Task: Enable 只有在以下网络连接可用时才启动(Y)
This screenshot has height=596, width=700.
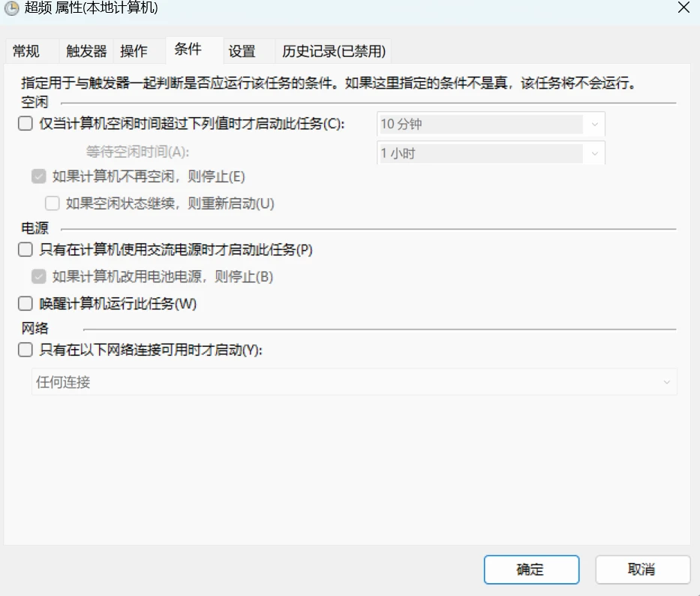Action: (26, 349)
